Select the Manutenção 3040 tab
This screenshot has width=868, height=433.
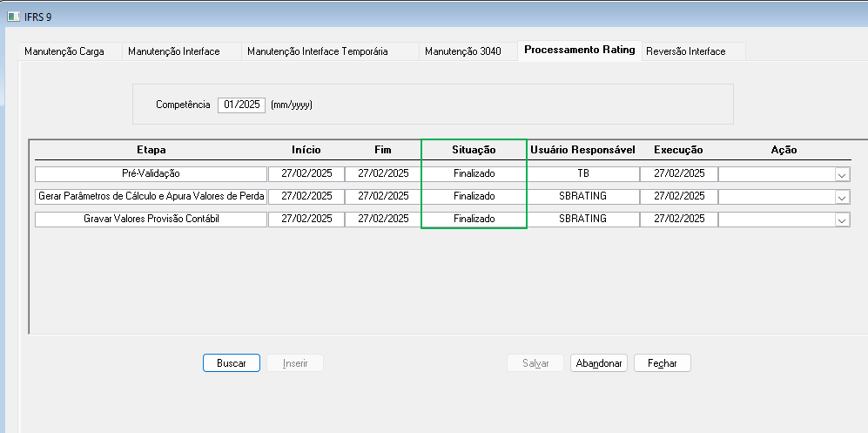pyautogui.click(x=462, y=51)
